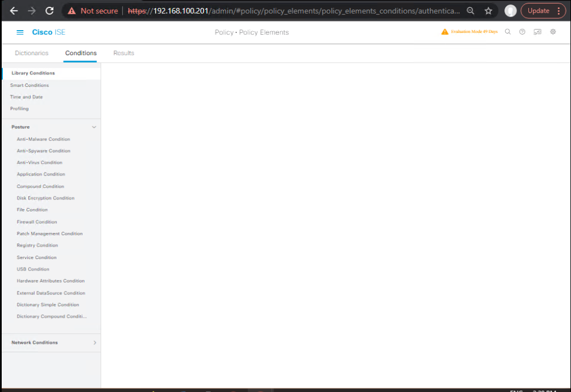This screenshot has height=392, width=571.
Task: Open Patch Management Condition
Action: click(x=49, y=233)
